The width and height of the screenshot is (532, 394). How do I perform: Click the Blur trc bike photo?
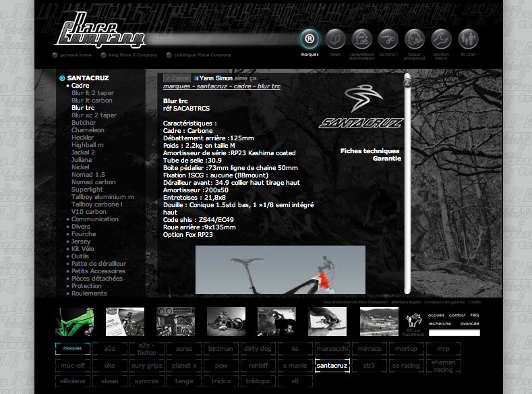click(280, 270)
